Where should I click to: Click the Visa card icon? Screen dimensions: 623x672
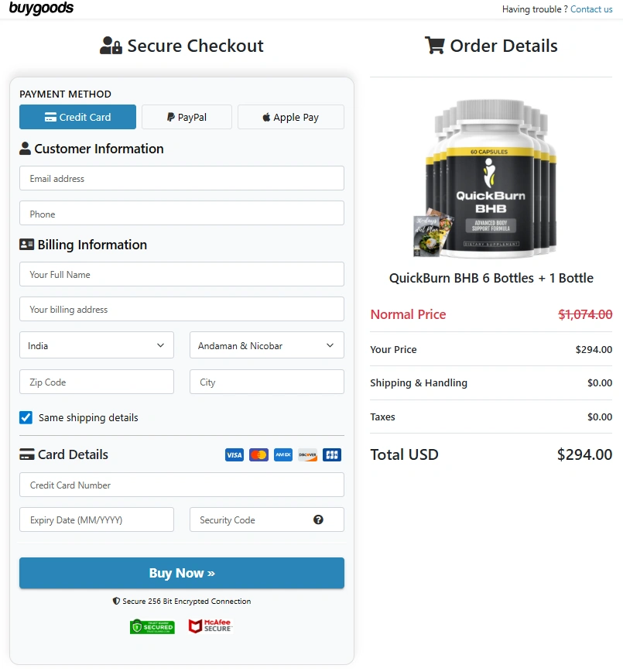coord(234,454)
